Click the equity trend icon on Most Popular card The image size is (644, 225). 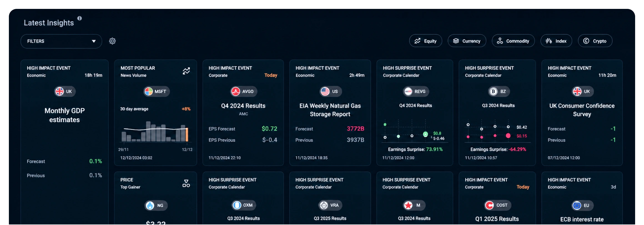(x=186, y=71)
